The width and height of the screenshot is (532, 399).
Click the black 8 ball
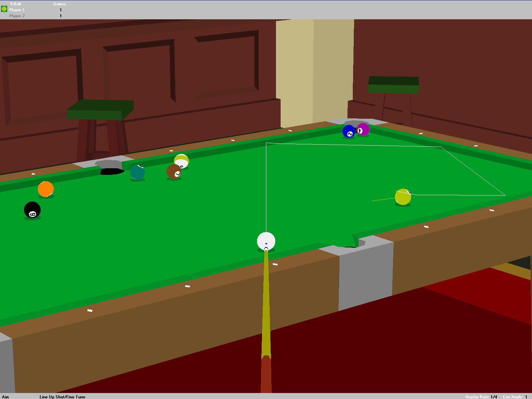(x=32, y=210)
